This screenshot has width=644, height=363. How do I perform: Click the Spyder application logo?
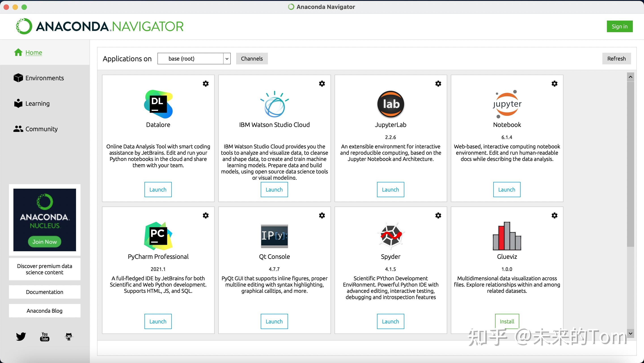pos(390,236)
